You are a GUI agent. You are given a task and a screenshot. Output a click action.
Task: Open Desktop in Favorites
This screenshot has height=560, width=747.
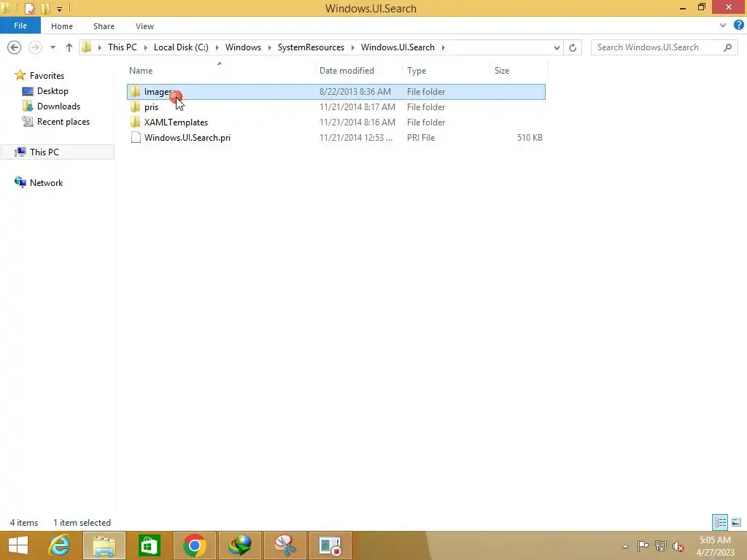click(53, 91)
